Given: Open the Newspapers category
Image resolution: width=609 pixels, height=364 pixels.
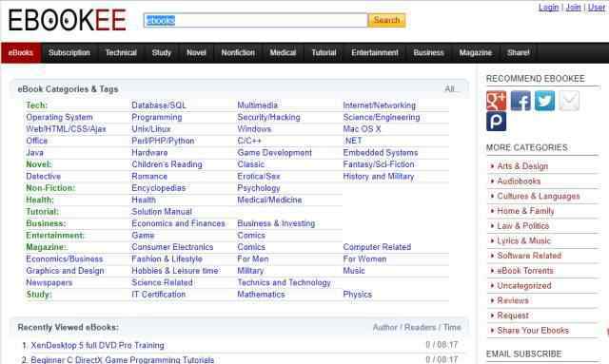Looking at the screenshot, I should (x=49, y=283).
